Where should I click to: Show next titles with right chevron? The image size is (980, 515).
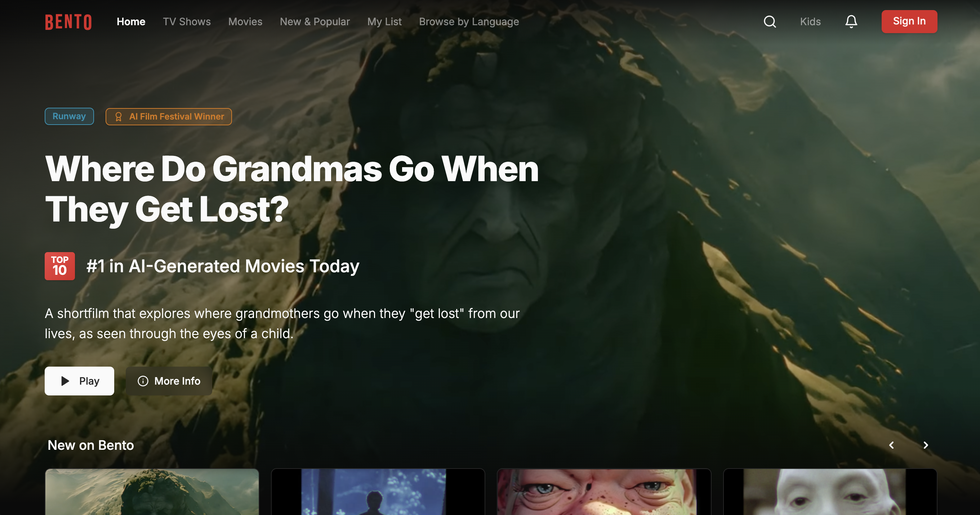[926, 445]
